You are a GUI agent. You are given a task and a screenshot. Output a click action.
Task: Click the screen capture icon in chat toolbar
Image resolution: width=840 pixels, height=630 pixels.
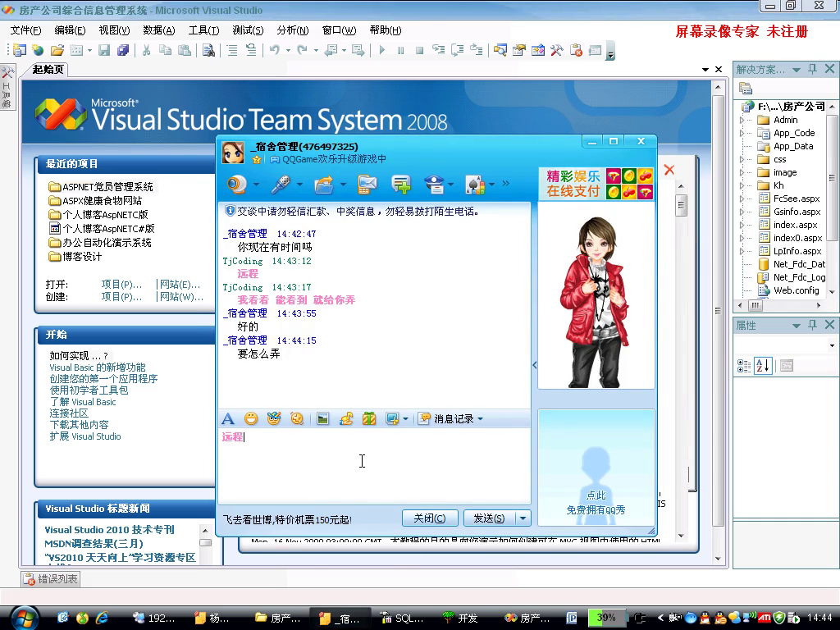391,419
